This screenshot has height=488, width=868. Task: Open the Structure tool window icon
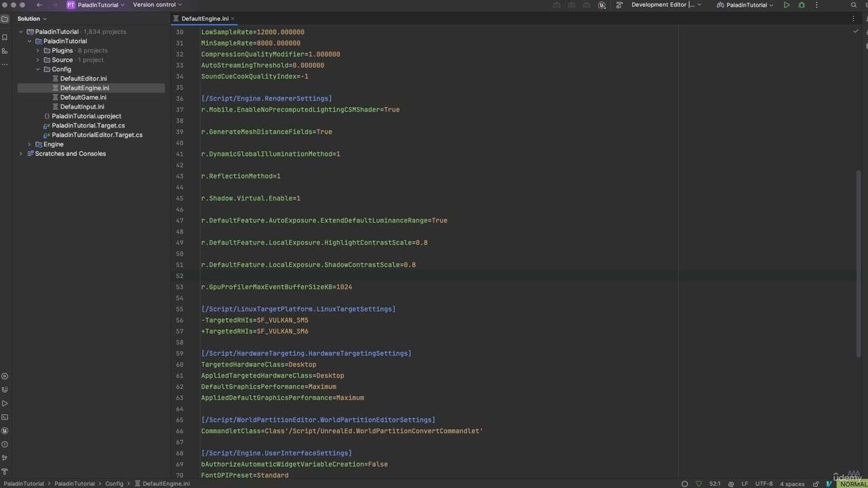tap(5, 51)
